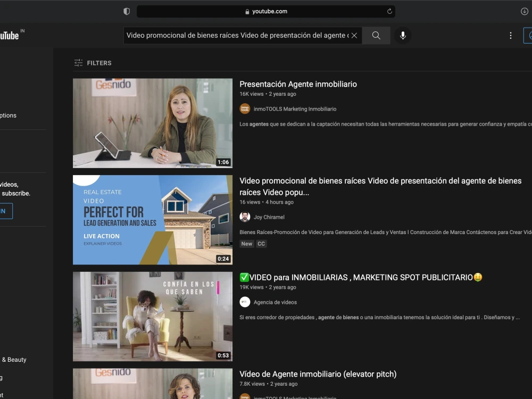Click the '7.8K views • 2 years ago' text
The height and width of the screenshot is (399, 532).
[x=268, y=384]
